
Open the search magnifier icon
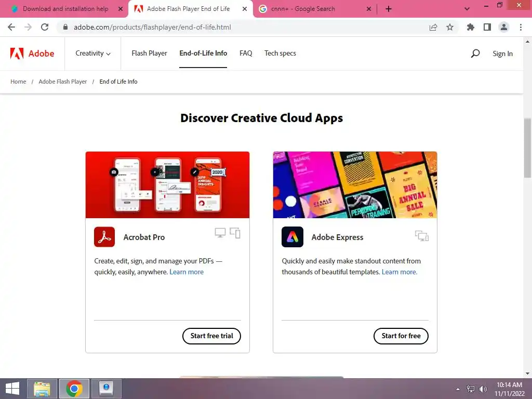[475, 54]
